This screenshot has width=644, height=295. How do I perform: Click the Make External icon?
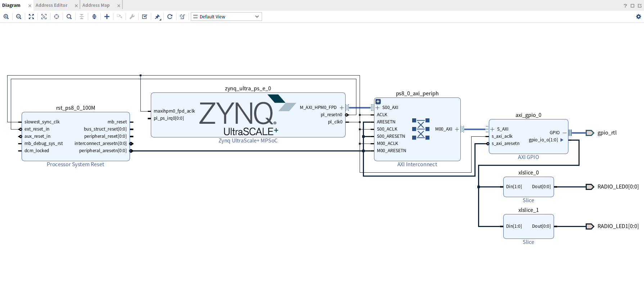[x=120, y=17]
